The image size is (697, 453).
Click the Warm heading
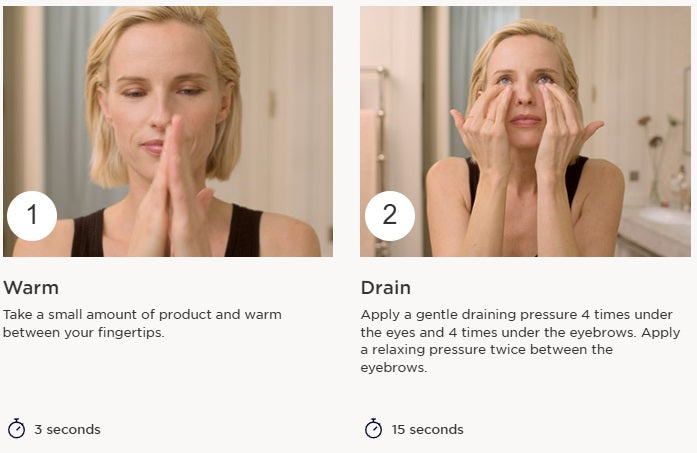pos(31,288)
